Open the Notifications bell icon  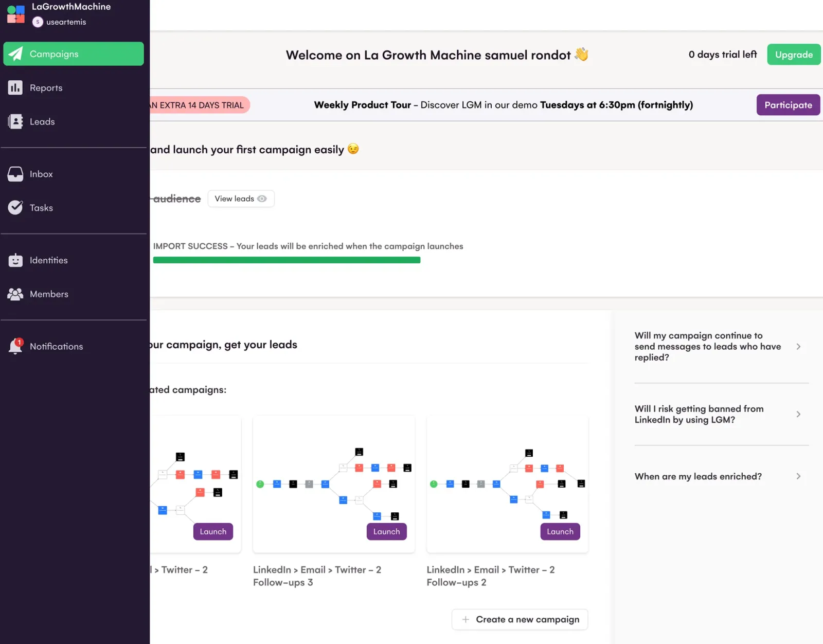coord(15,346)
